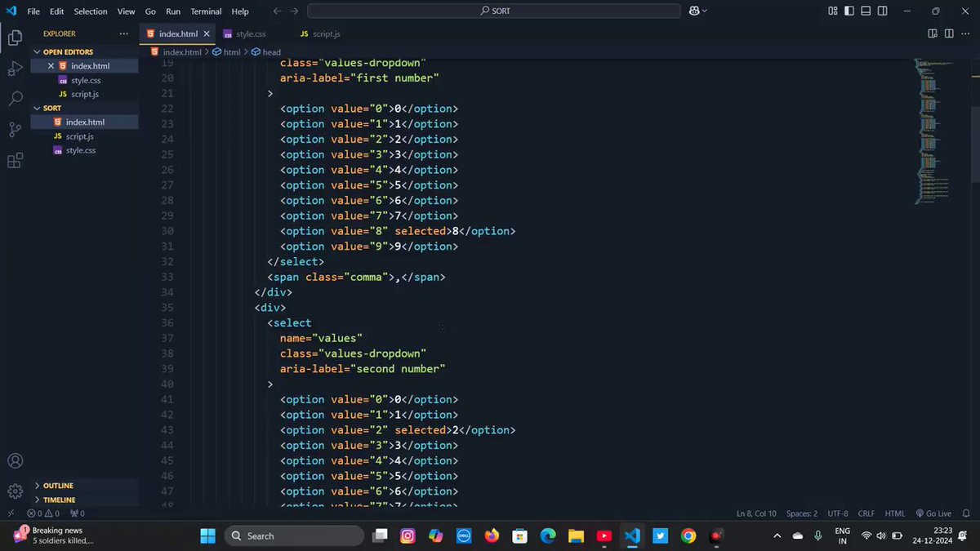Open Explorer views and more actions ellipsis
The width and height of the screenshot is (980, 551).
123,33
